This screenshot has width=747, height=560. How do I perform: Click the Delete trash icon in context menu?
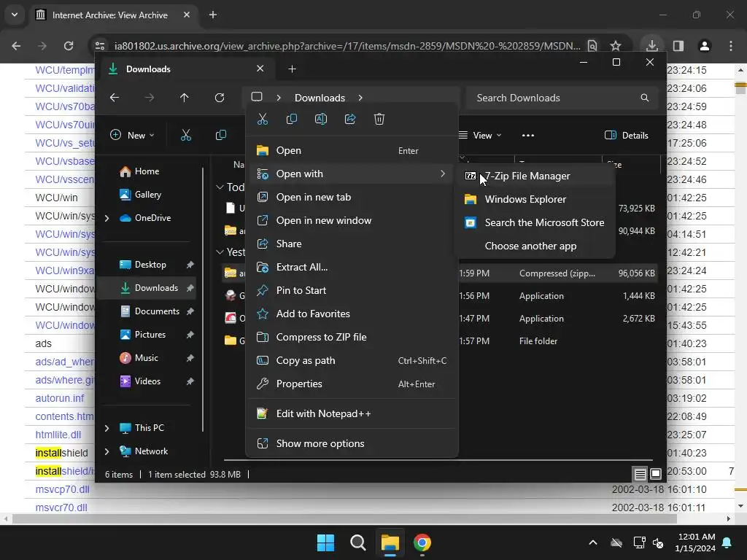coord(379,119)
